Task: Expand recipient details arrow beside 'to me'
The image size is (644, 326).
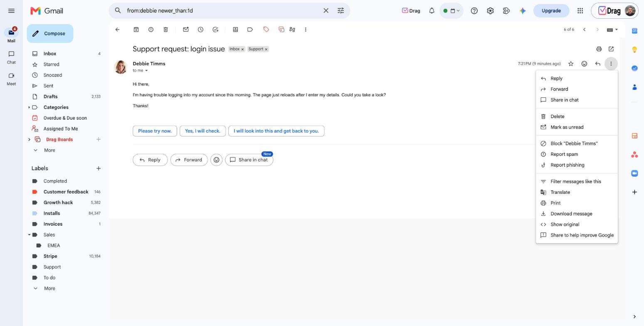Action: click(x=146, y=71)
